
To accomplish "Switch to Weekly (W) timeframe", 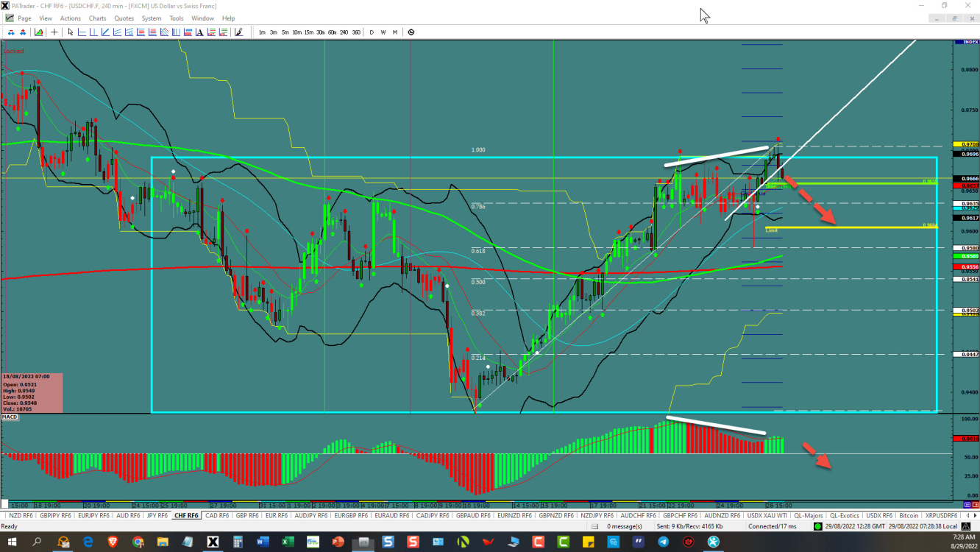I will (383, 32).
